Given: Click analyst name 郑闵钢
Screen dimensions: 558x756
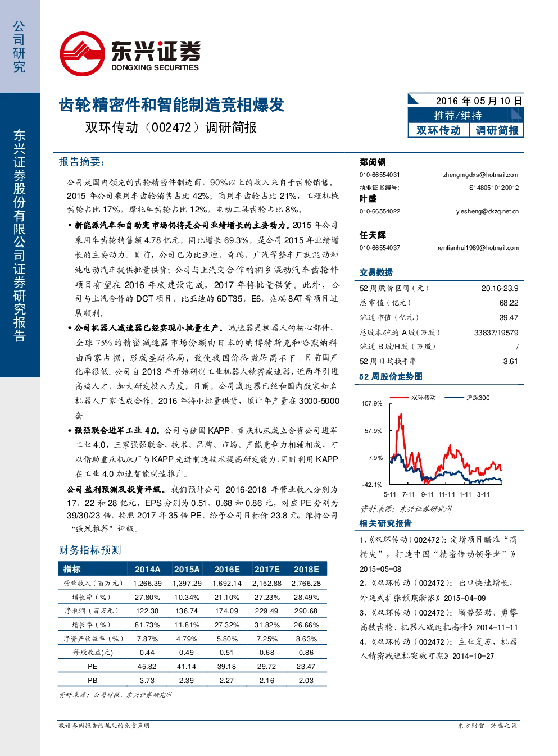Looking at the screenshot, I should [x=373, y=162].
